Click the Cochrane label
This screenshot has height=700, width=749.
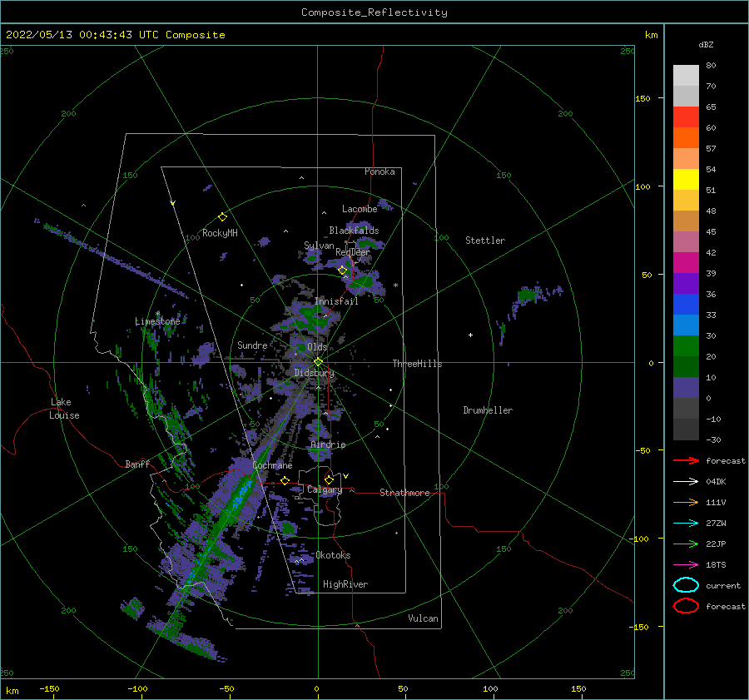click(272, 465)
